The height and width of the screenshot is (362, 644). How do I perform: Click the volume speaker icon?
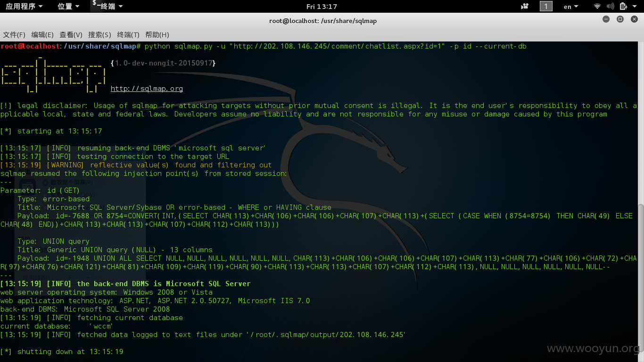pyautogui.click(x=610, y=7)
